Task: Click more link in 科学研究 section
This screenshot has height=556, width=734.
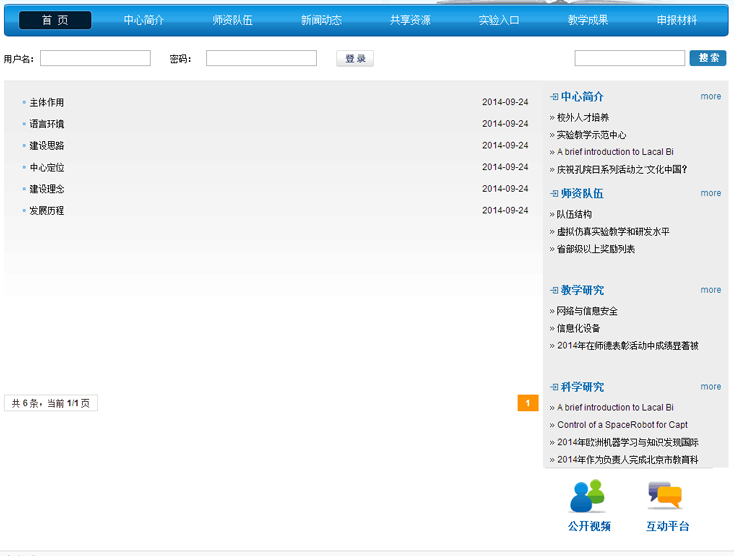Action: coord(710,387)
